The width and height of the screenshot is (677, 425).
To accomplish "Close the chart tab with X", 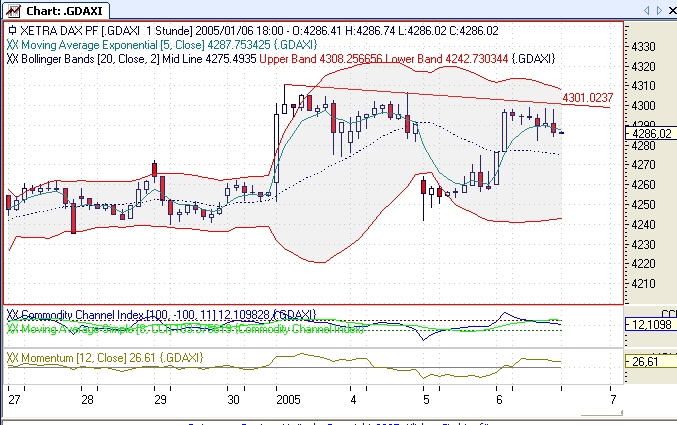I will (673, 10).
